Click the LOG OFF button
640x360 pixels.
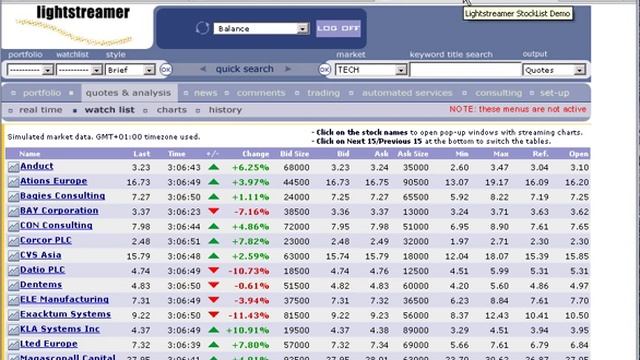(338, 29)
